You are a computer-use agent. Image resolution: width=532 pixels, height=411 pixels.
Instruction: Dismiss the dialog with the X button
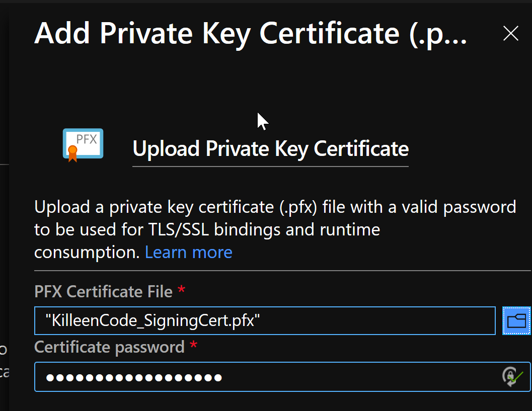pyautogui.click(x=511, y=33)
